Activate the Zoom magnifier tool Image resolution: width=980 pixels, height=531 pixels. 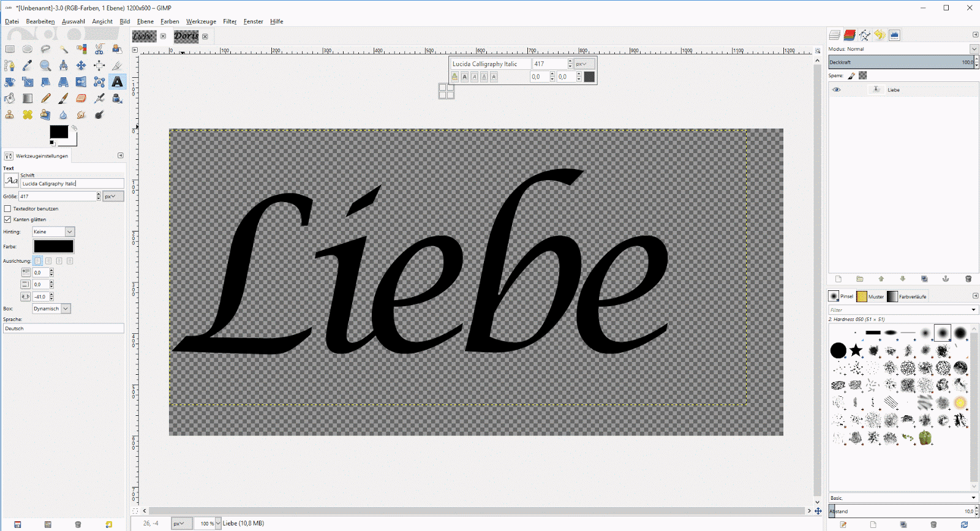pyautogui.click(x=45, y=66)
